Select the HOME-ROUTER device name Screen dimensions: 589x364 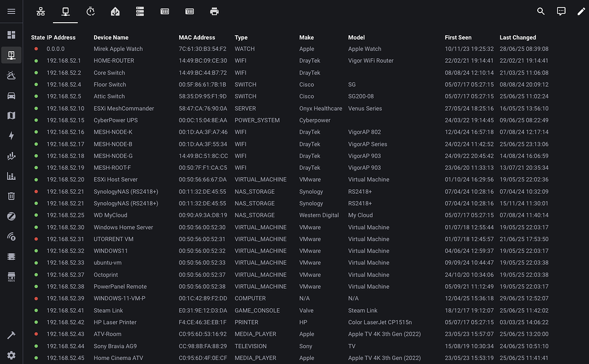pyautogui.click(x=114, y=60)
